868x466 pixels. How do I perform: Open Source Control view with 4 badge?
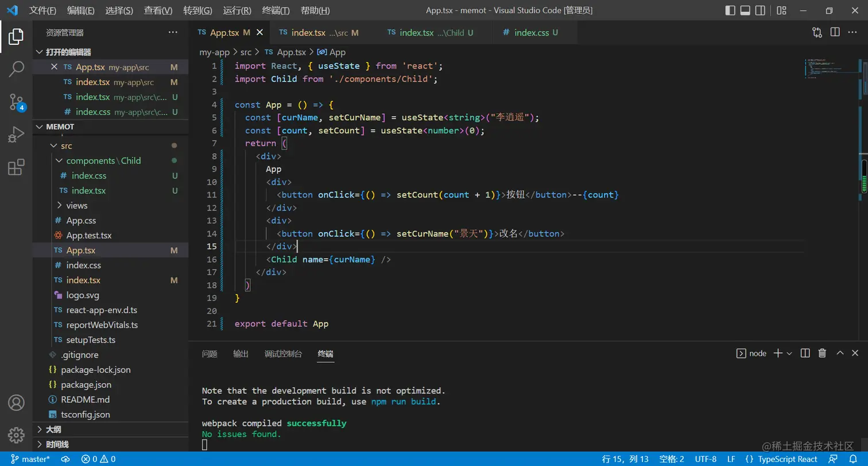16,102
